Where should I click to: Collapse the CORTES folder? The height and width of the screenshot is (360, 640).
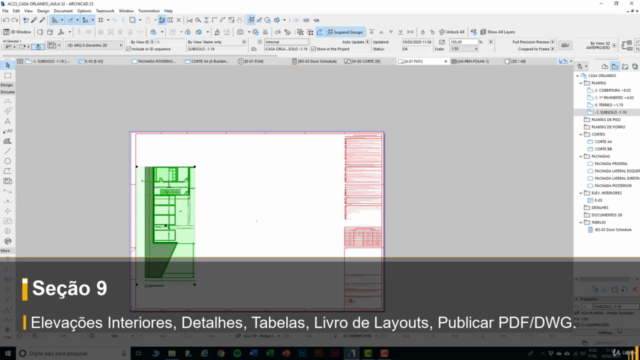pos(581,134)
